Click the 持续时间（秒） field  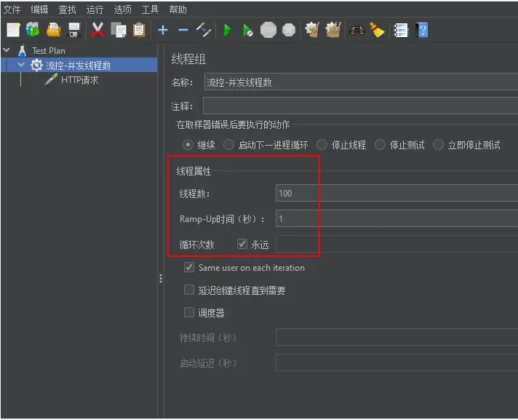(397, 337)
